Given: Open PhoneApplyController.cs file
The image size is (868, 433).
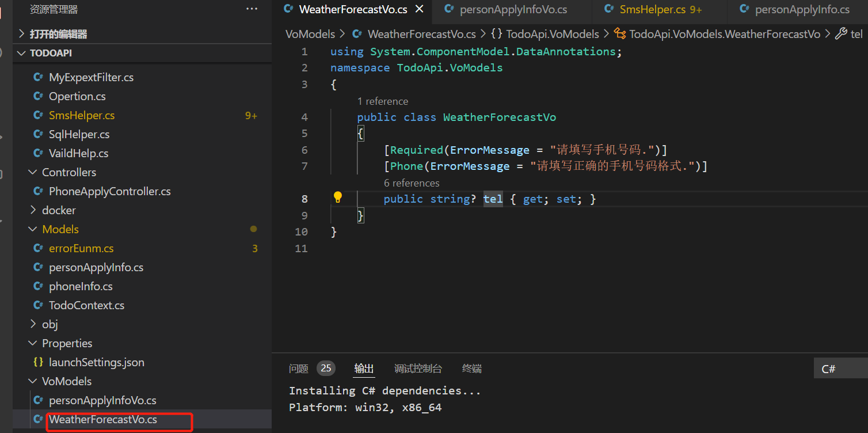Looking at the screenshot, I should click(x=110, y=191).
